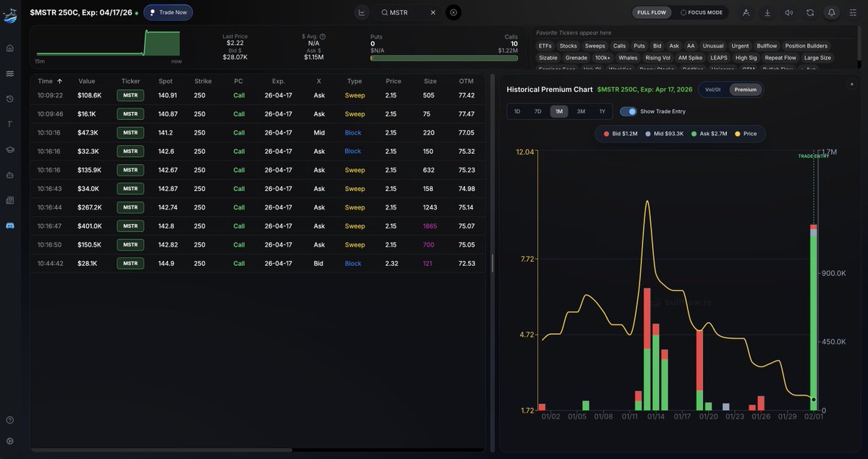This screenshot has height=459, width=868.
Task: Apply the Sweeps filter tag
Action: pyautogui.click(x=595, y=46)
